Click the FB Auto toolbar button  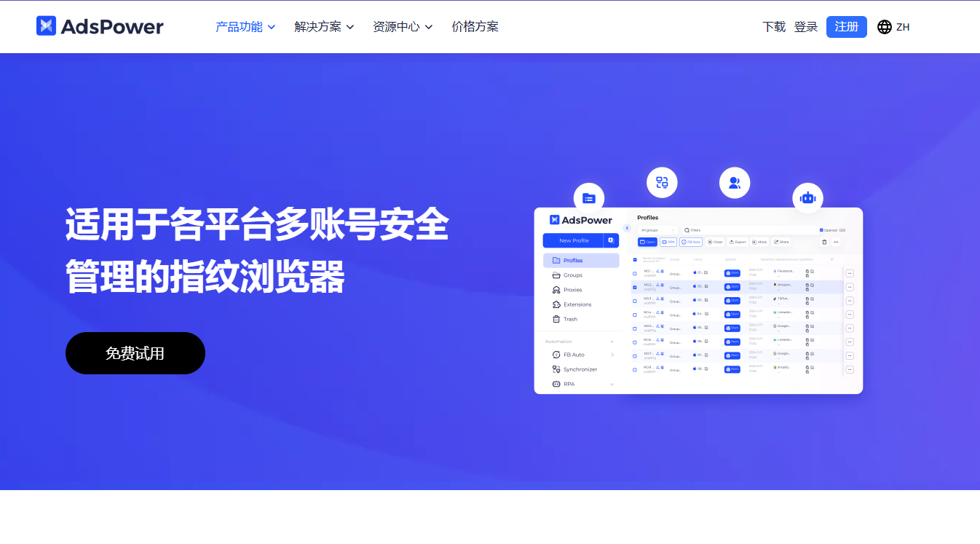[691, 242]
